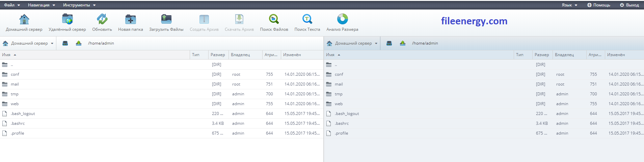Select the Создать Архив icon
644x162 pixels.
point(204,19)
